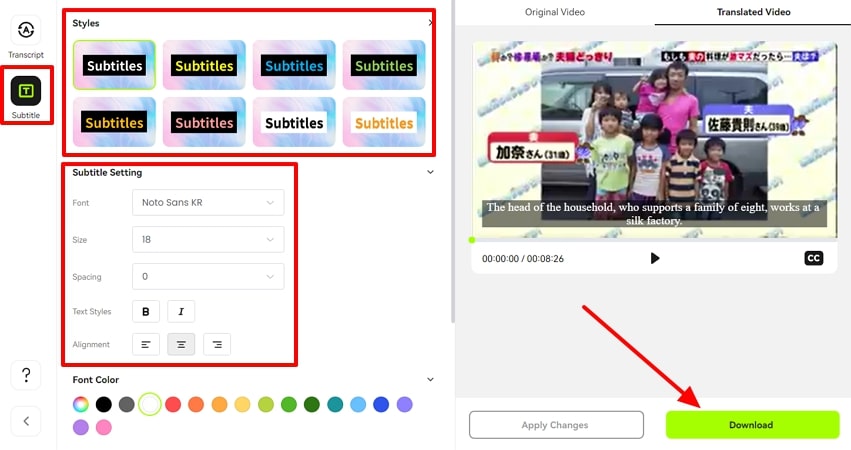Toggle closed captions CC button

[813, 258]
